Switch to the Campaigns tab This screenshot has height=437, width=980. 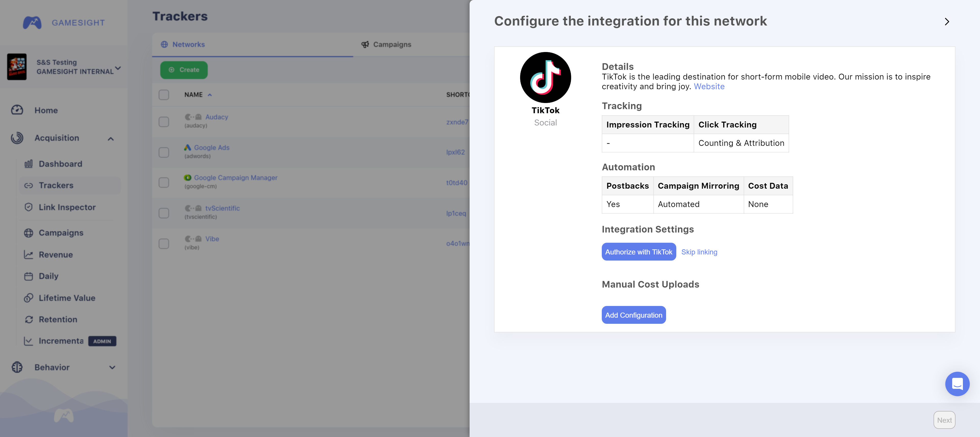pos(392,44)
